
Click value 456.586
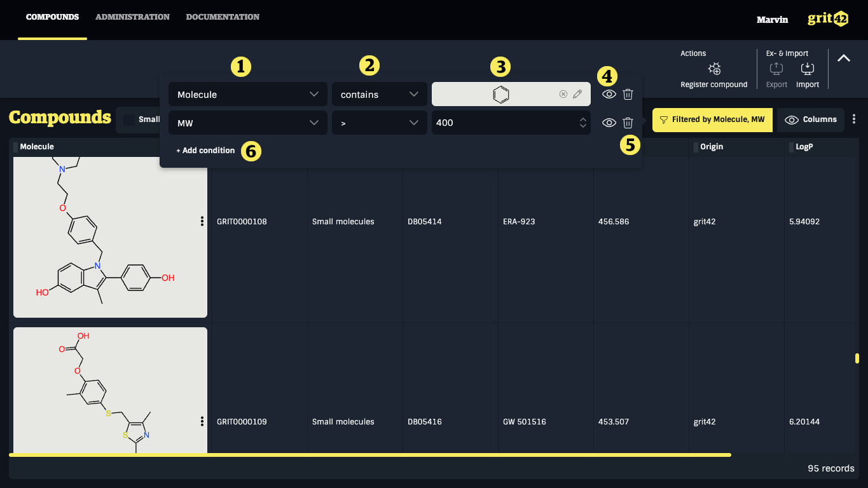click(614, 222)
